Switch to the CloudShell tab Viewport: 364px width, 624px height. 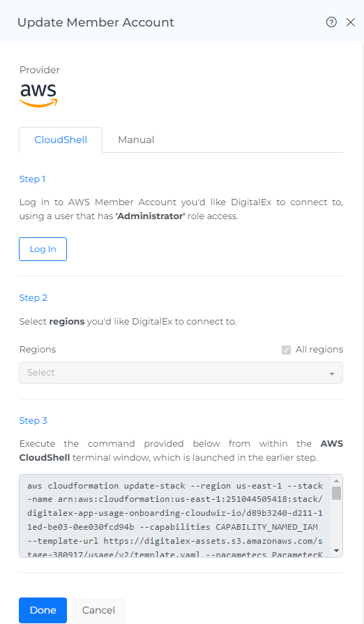coord(61,140)
